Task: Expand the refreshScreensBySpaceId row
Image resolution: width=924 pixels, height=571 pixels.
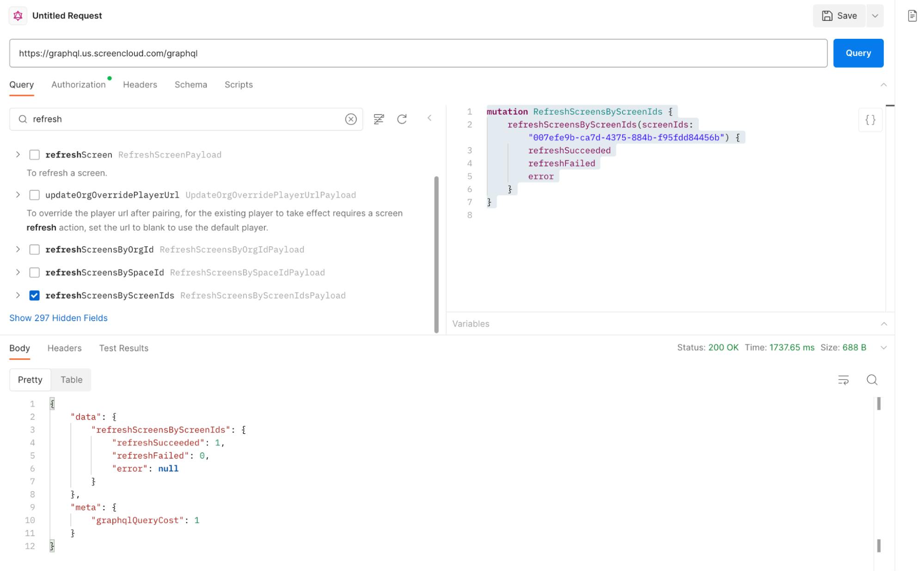Action: click(x=18, y=273)
